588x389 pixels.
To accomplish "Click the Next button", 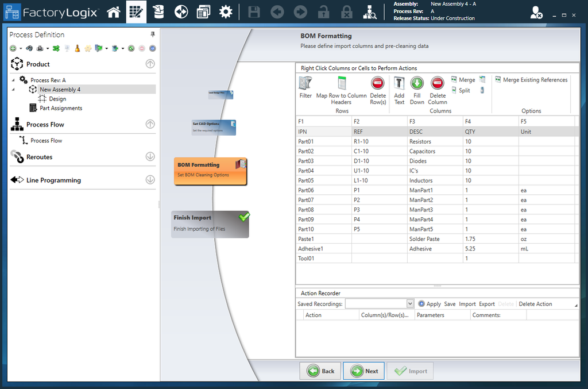I will pos(363,371).
